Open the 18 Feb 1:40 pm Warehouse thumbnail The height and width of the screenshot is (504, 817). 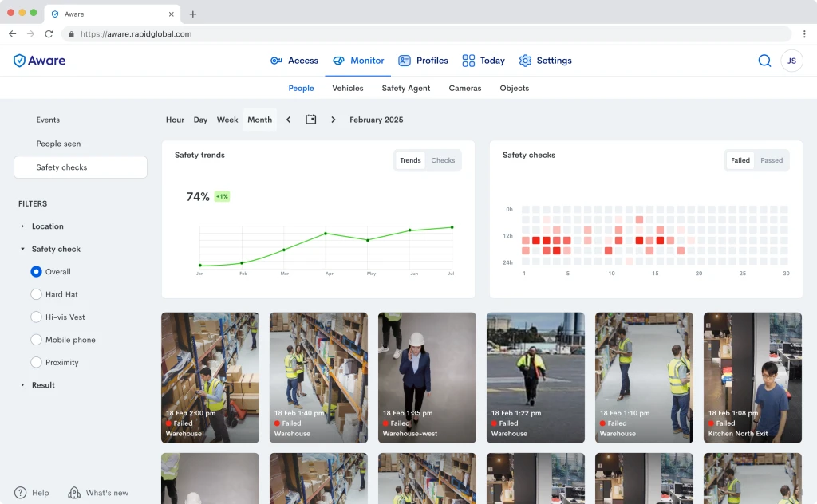pos(318,377)
